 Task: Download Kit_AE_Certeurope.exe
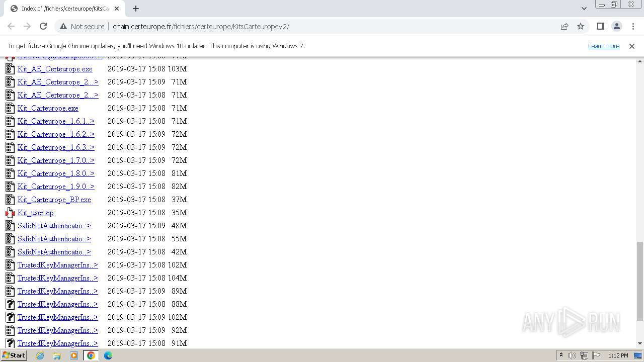pyautogui.click(x=55, y=69)
